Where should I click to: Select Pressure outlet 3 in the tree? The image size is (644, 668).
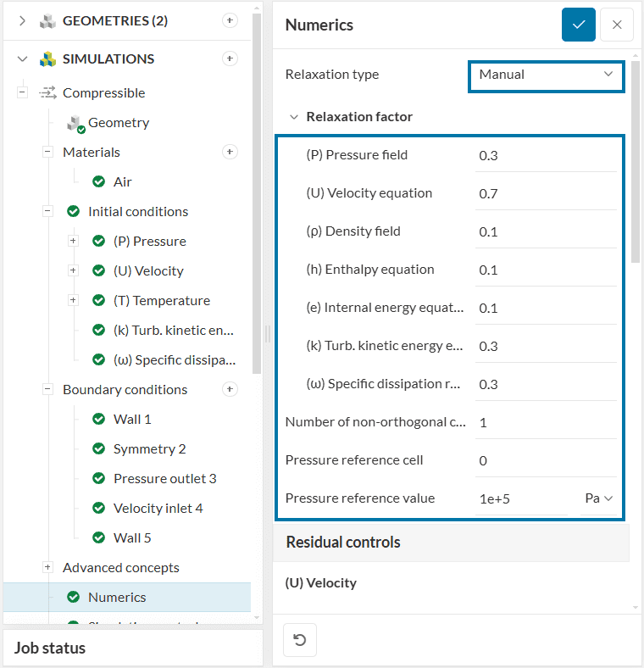164,478
